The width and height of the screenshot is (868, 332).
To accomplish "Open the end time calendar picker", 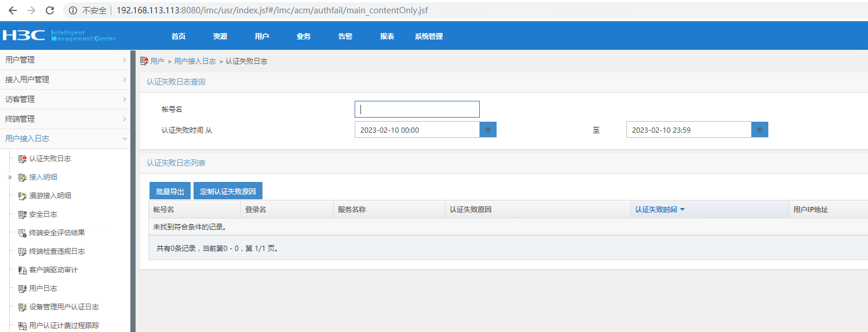I will [760, 130].
